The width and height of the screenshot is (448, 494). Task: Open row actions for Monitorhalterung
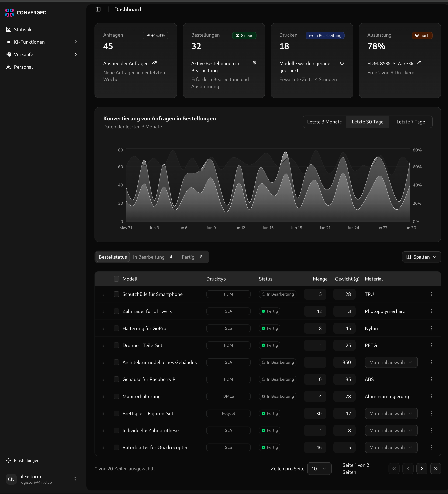(432, 396)
